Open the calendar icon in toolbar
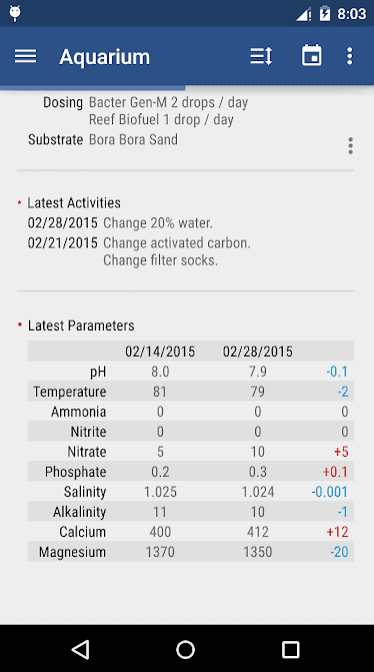 click(311, 55)
